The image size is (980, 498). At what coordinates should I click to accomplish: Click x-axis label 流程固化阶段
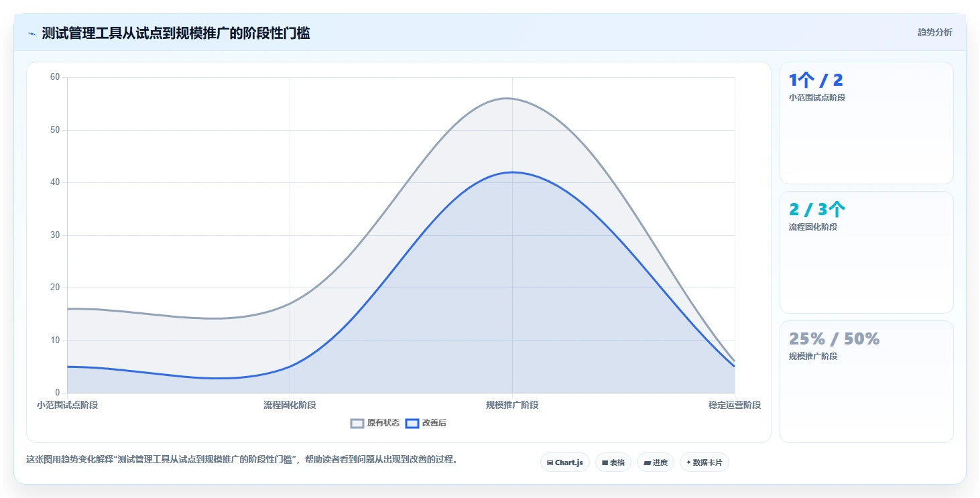pyautogui.click(x=290, y=405)
